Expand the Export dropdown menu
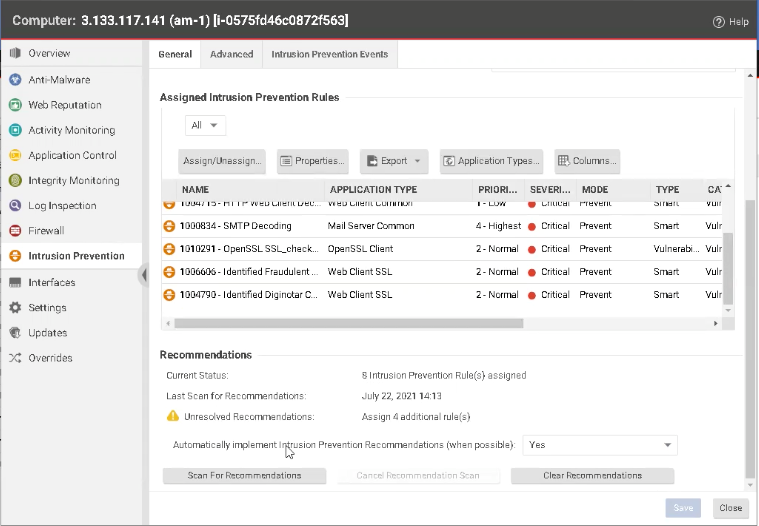Viewport: 759px width, 526px height. pyautogui.click(x=393, y=161)
